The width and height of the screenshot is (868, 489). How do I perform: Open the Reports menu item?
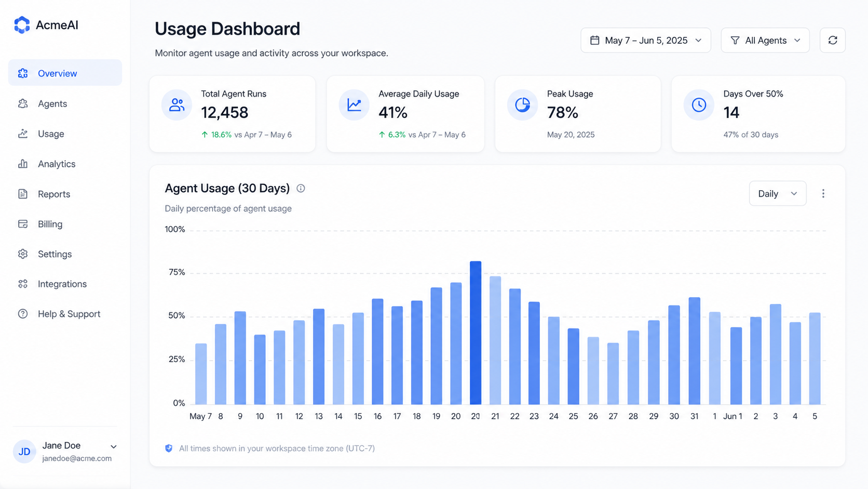[x=65, y=194]
